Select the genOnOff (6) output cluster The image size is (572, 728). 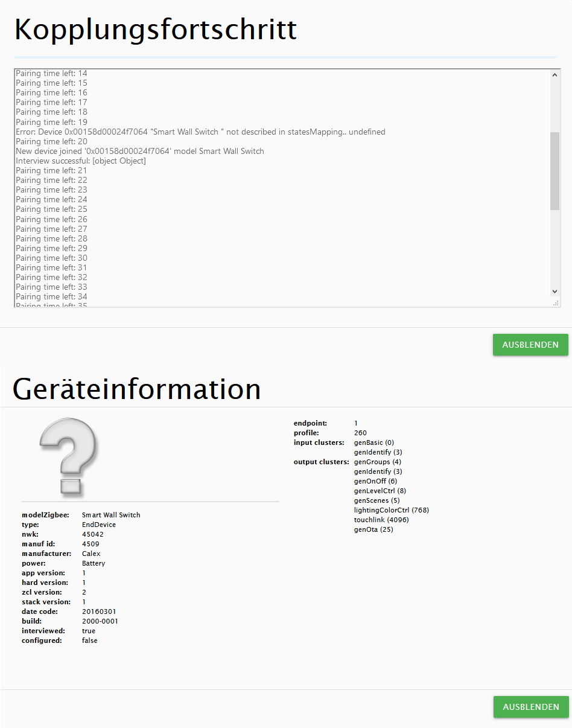375,481
